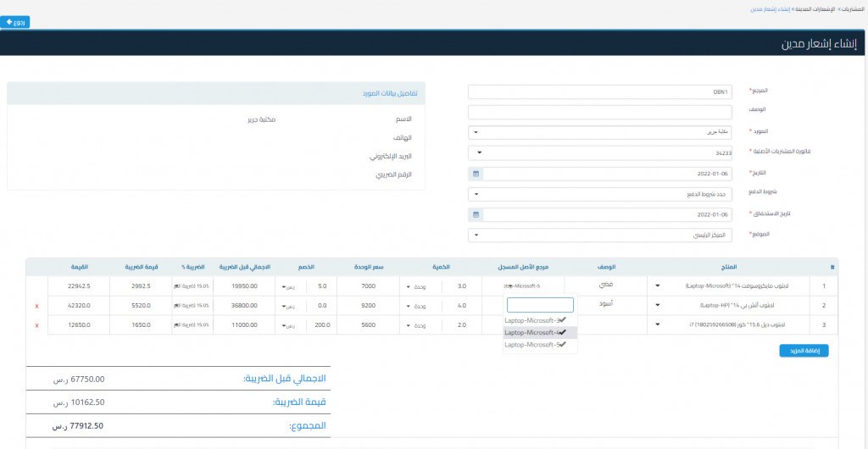
Task: Click tax amount 1650.0 cell
Action: (140, 324)
